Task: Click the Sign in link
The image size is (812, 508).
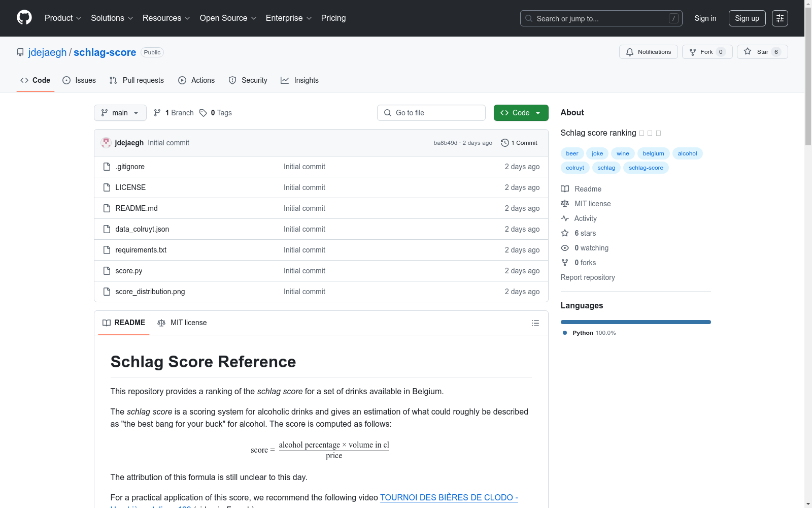Action: (x=705, y=18)
